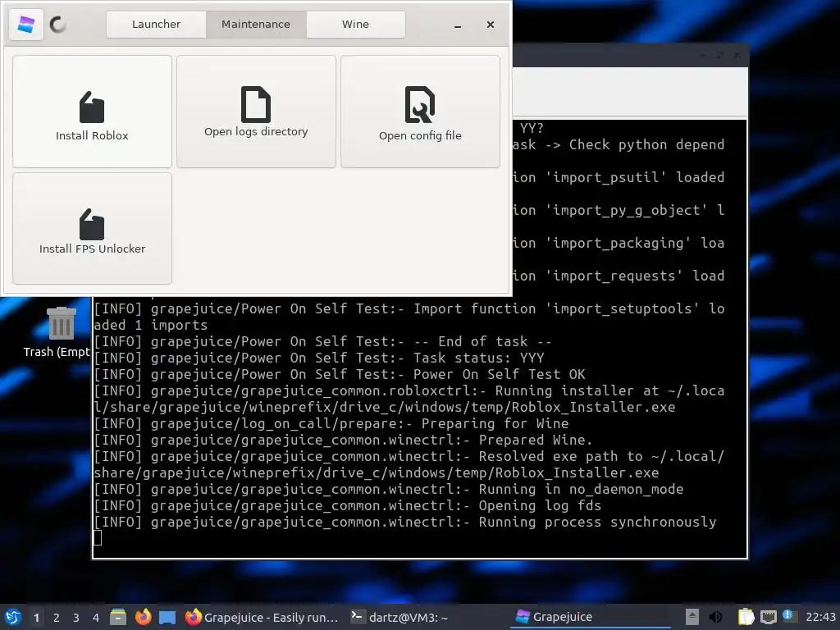
Task: Switch to workspace 3 in taskbar
Action: click(x=76, y=618)
